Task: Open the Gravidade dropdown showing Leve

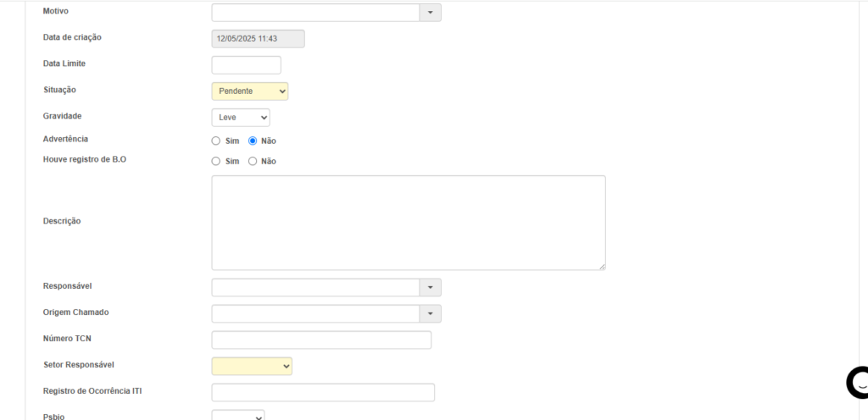Action: tap(240, 118)
